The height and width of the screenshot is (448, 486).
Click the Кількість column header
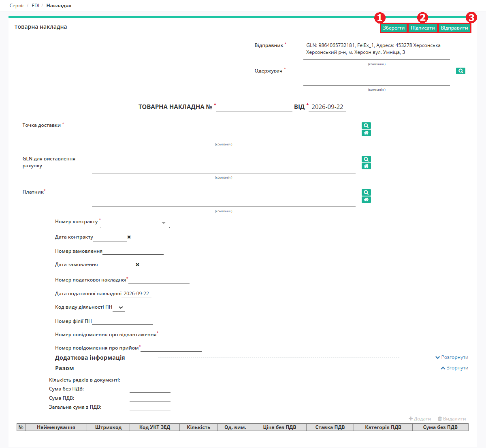point(198,427)
